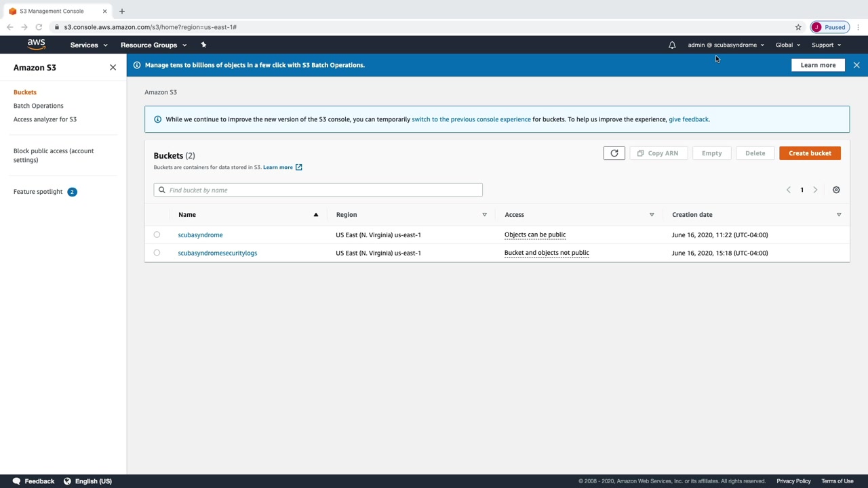Click the Feedback speech bubble icon
868x488 pixels.
coord(16,481)
